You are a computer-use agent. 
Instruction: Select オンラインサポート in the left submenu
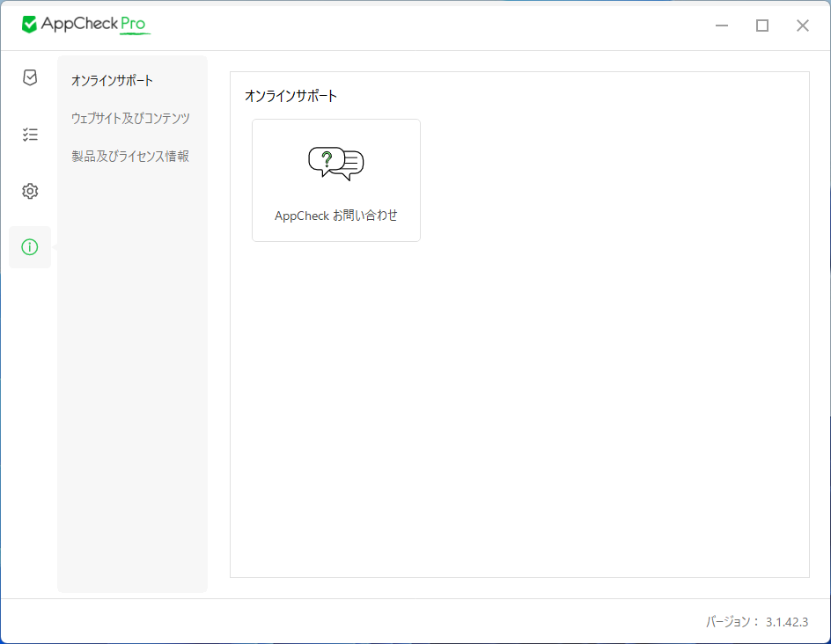click(112, 81)
